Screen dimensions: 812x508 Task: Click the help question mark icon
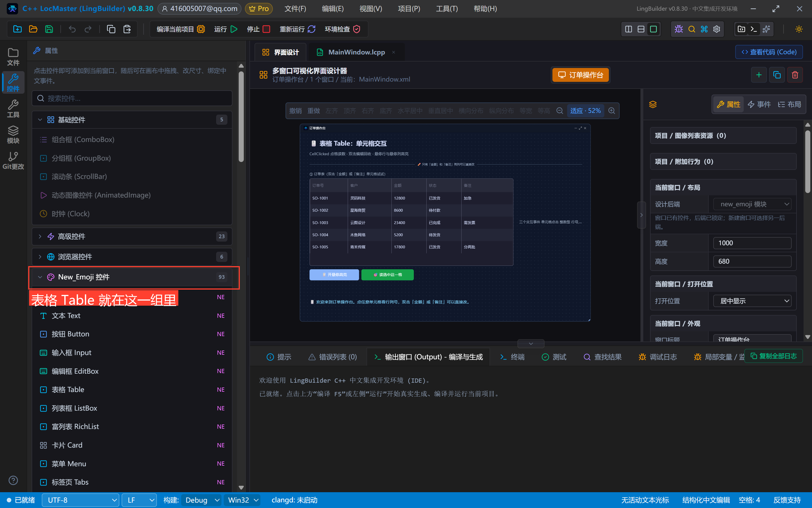pos(13,480)
